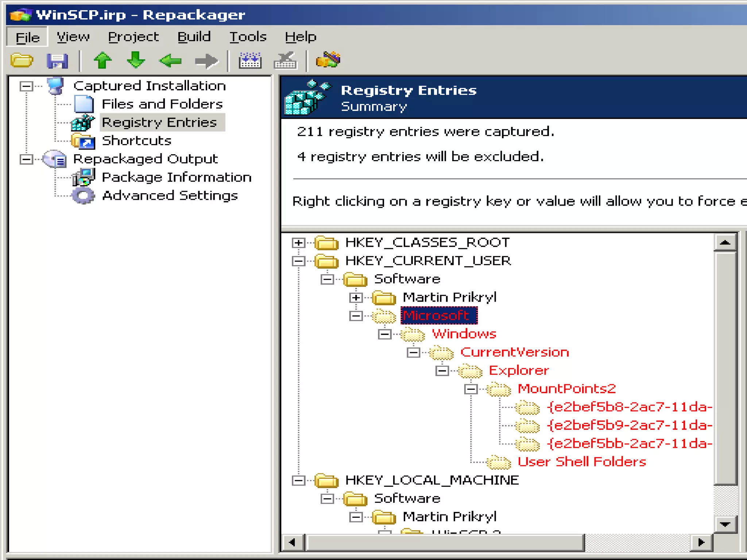The image size is (747, 560).
Task: Select Advanced Settings in left tree
Action: 170,196
